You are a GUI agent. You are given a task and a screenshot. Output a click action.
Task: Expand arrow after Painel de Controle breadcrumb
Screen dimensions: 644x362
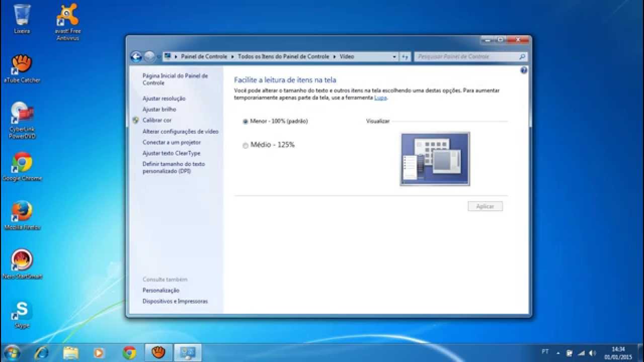pyautogui.click(x=232, y=57)
